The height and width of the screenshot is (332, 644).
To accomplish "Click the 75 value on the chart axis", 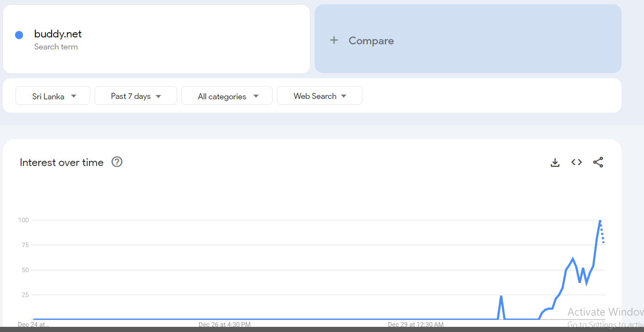I will (x=25, y=245).
